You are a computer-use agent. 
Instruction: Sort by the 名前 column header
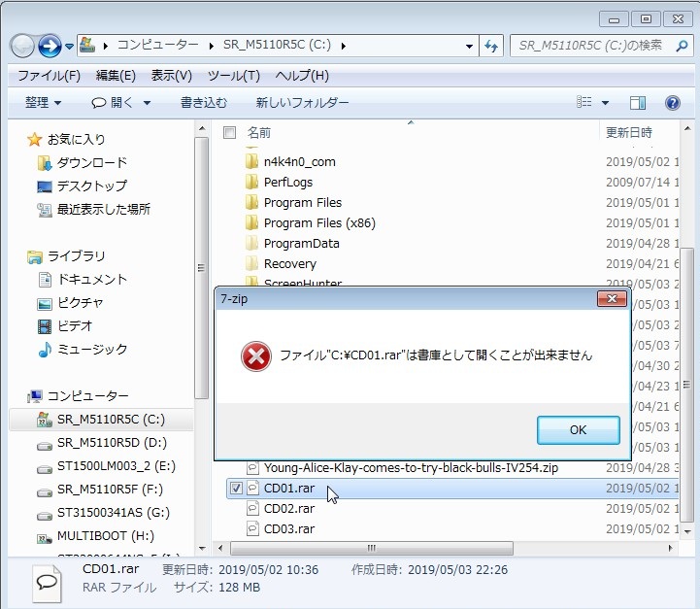coord(259,133)
